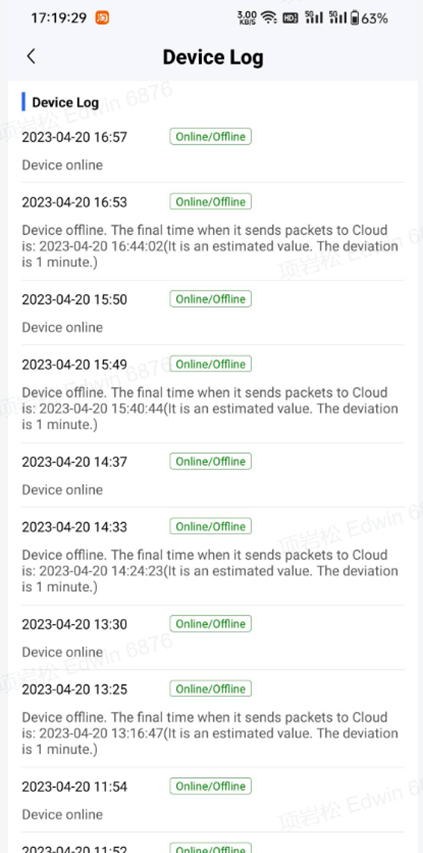The width and height of the screenshot is (423, 853).
Task: Tap the network speed KB/s indicator
Action: [247, 18]
